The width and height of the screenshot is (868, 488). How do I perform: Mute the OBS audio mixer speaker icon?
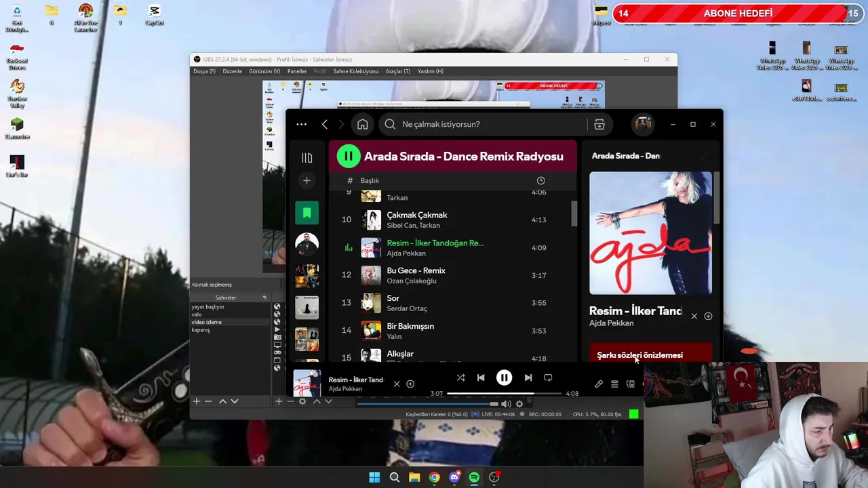coord(506,404)
